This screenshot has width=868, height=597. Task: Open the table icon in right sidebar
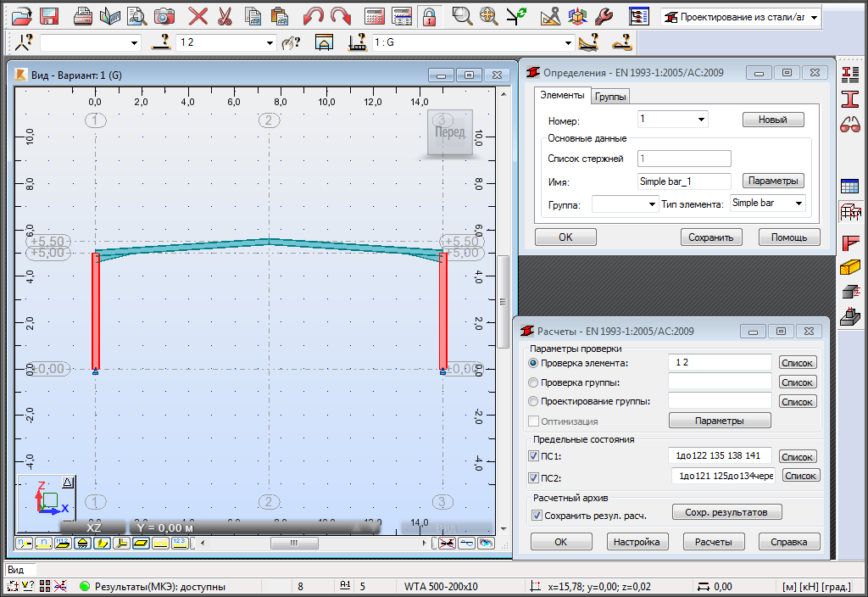coord(849,186)
